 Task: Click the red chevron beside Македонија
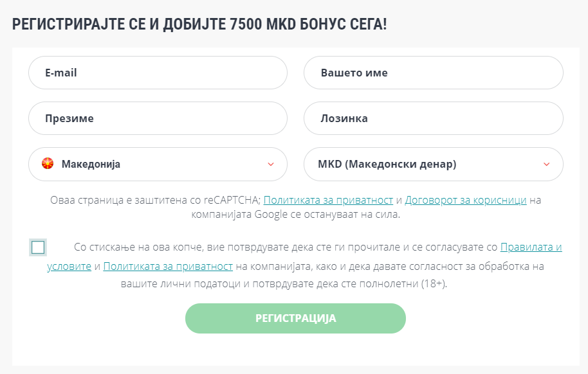pyautogui.click(x=271, y=165)
